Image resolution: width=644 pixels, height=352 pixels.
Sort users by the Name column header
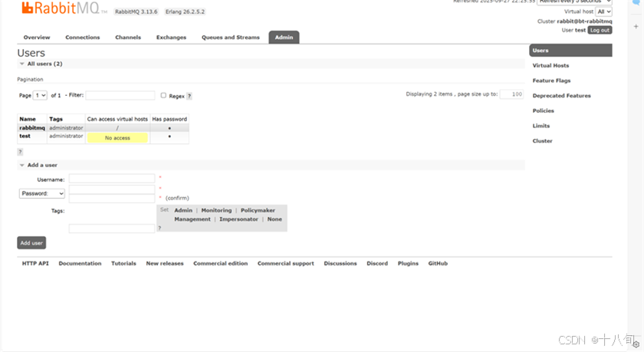(x=28, y=119)
